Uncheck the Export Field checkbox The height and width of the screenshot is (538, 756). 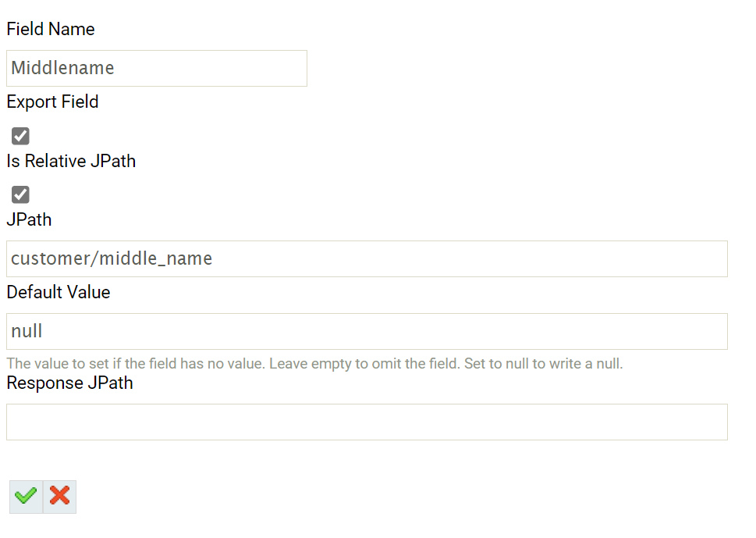click(21, 136)
